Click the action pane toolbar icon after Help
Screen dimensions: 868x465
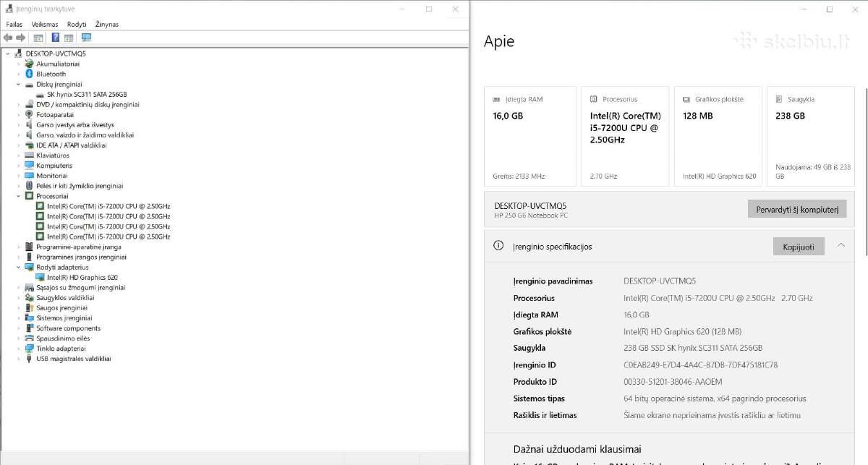tap(69, 38)
